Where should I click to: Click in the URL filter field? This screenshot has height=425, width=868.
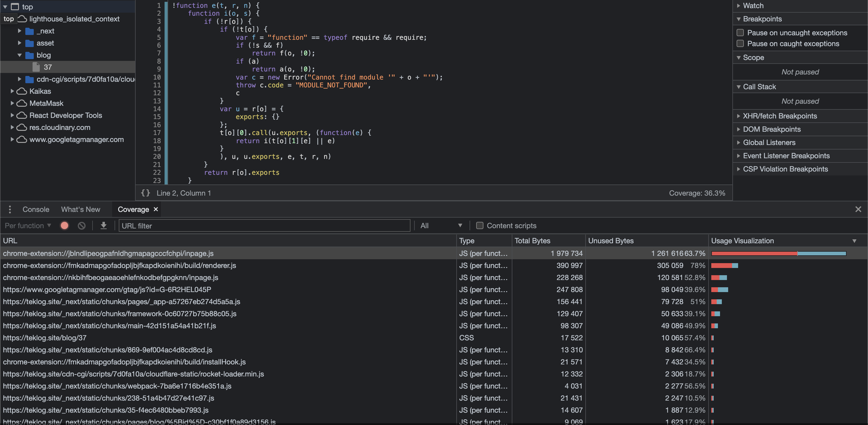[264, 225]
